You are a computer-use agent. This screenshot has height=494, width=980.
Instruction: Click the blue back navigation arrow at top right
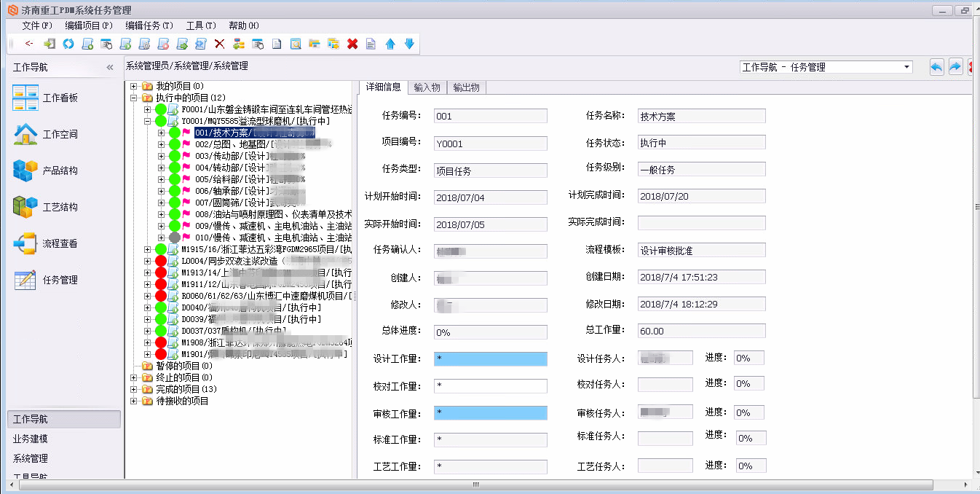(936, 67)
